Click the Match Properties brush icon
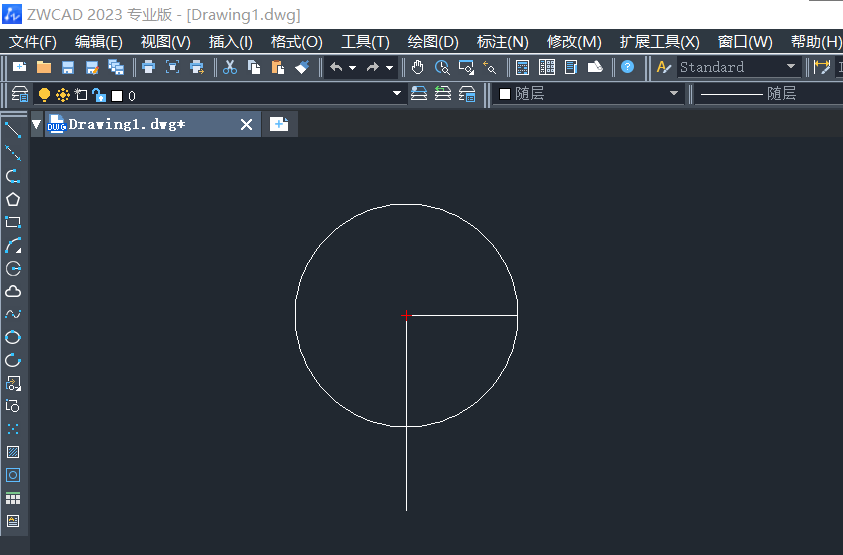843x555 pixels. 302,67
